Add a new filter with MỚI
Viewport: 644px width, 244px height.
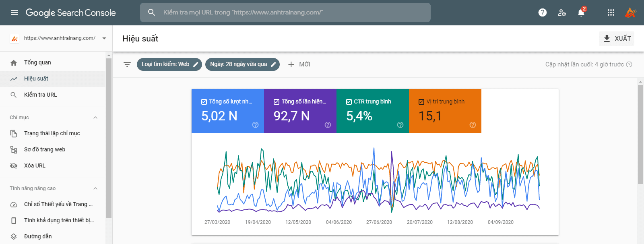point(299,64)
